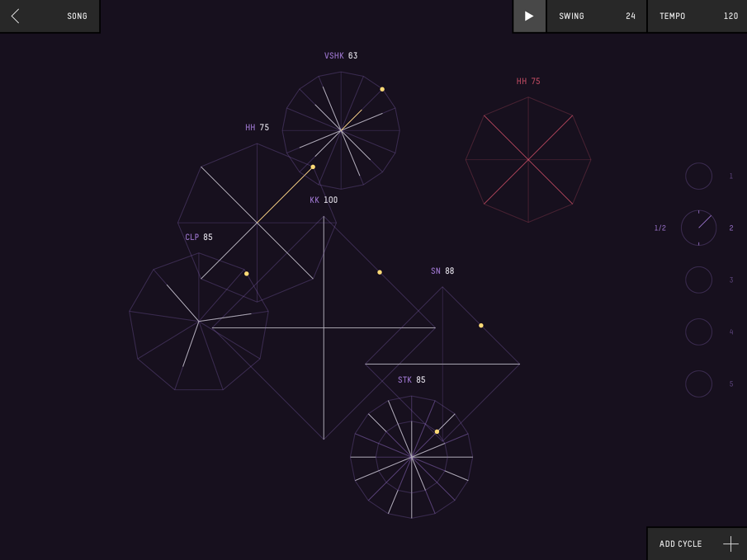The width and height of the screenshot is (747, 560).
Task: Select the KK 100 label
Action: coord(324,200)
